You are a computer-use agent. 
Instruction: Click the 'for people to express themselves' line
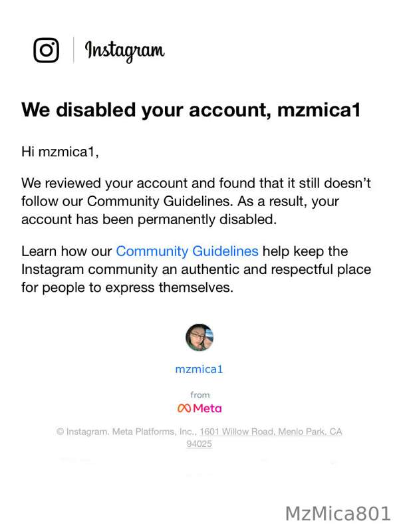coord(127,288)
